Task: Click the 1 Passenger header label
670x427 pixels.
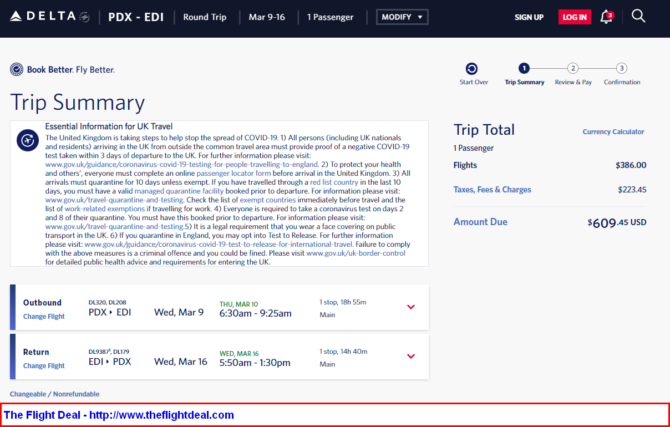Action: click(330, 17)
